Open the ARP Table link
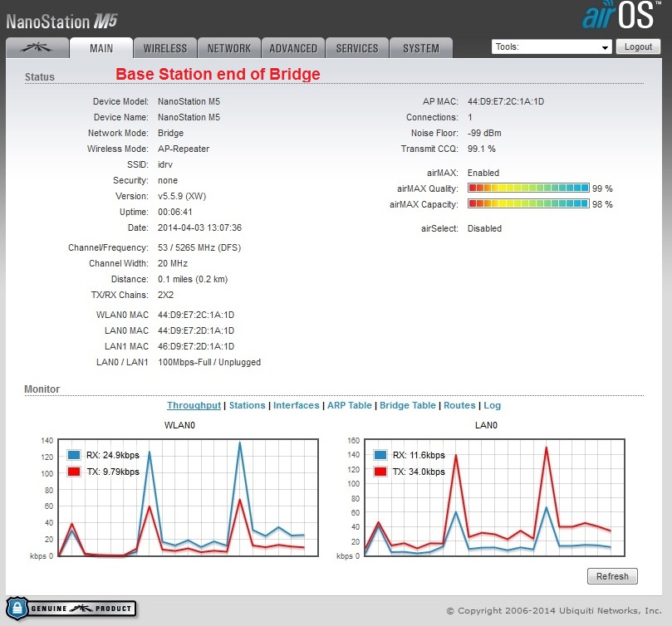The image size is (672, 626). [349, 405]
